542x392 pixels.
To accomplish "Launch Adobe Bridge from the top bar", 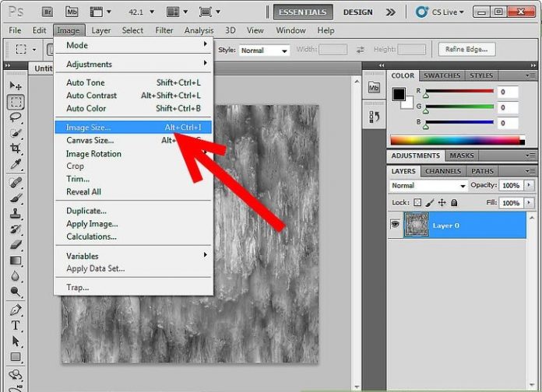I will pos(46,12).
